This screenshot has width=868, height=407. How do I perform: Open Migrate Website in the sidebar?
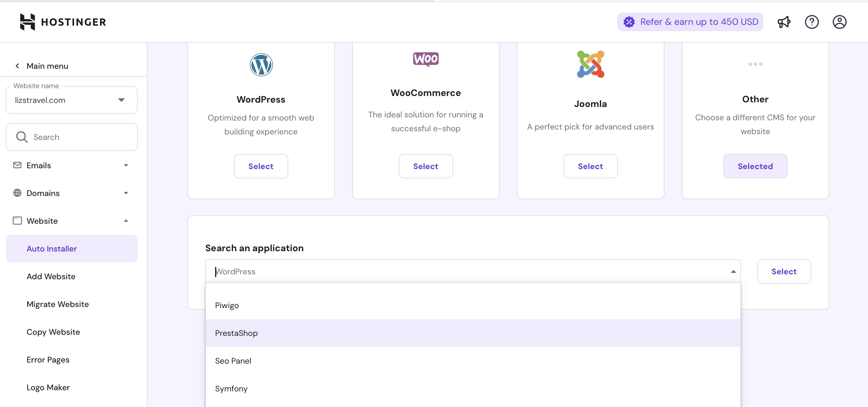click(58, 304)
